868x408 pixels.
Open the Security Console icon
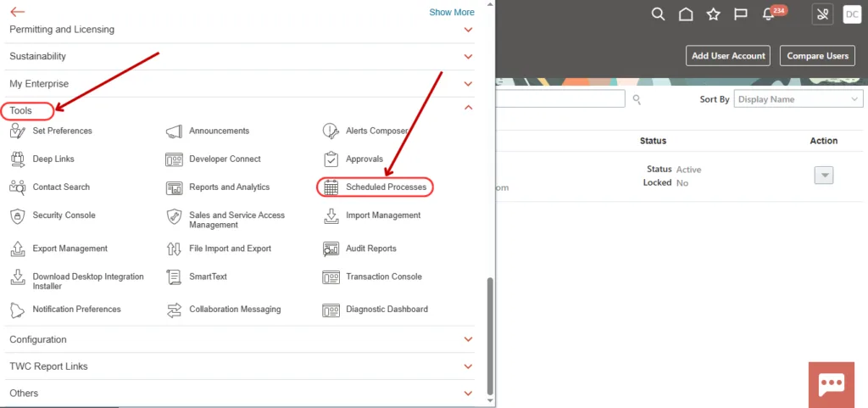pos(18,216)
